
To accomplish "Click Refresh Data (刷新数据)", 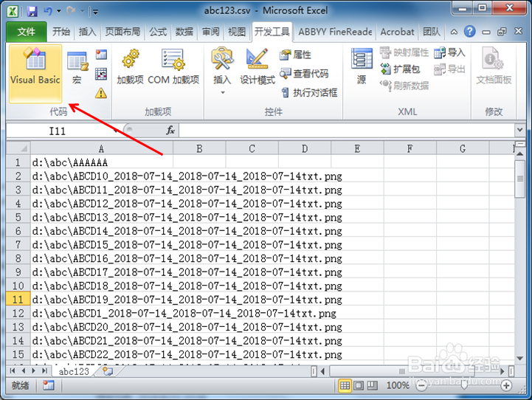I will pos(404,85).
